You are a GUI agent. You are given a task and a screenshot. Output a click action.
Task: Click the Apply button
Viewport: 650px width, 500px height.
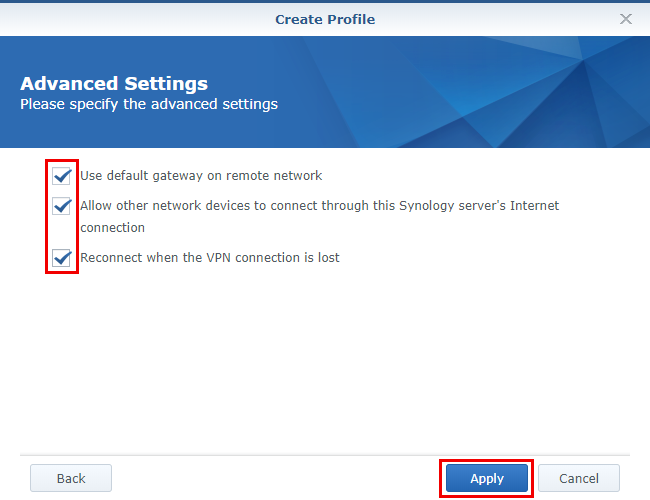click(x=487, y=478)
